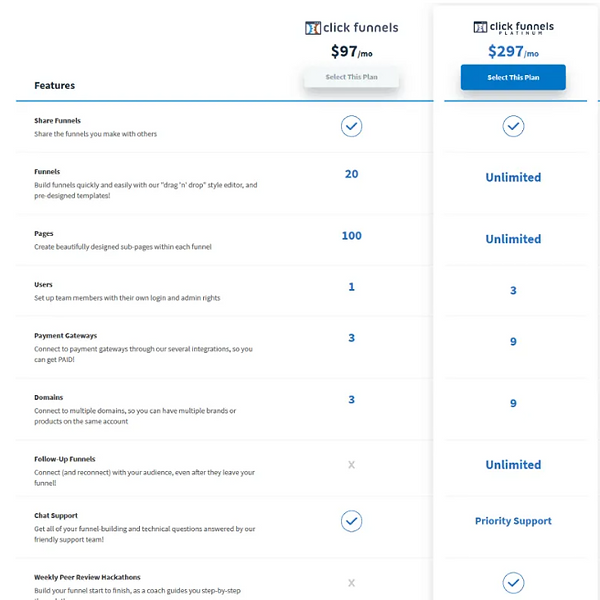This screenshot has width=600, height=600.
Task: Click the ClickFunnels $97 plan logo
Action: [351, 28]
